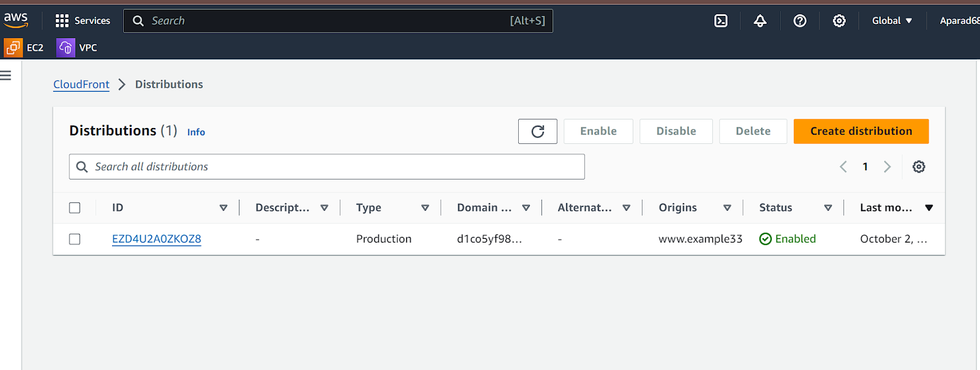Sort by the Type column arrow
980x370 pixels.
[x=425, y=208]
